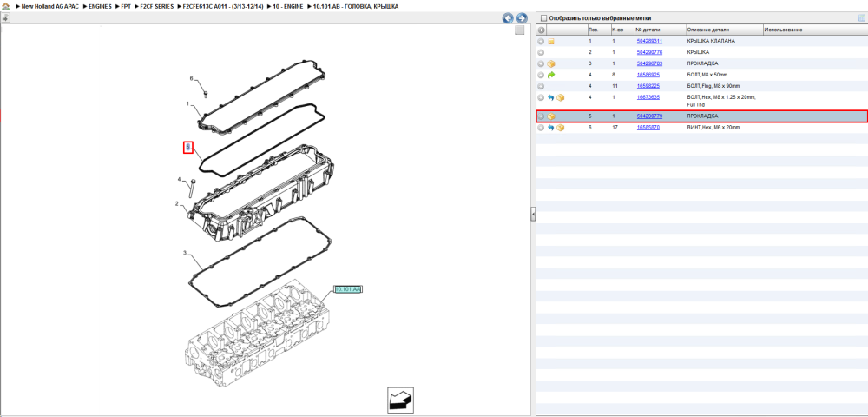
Task: Click the circle icon for part 504290779
Action: [542, 116]
